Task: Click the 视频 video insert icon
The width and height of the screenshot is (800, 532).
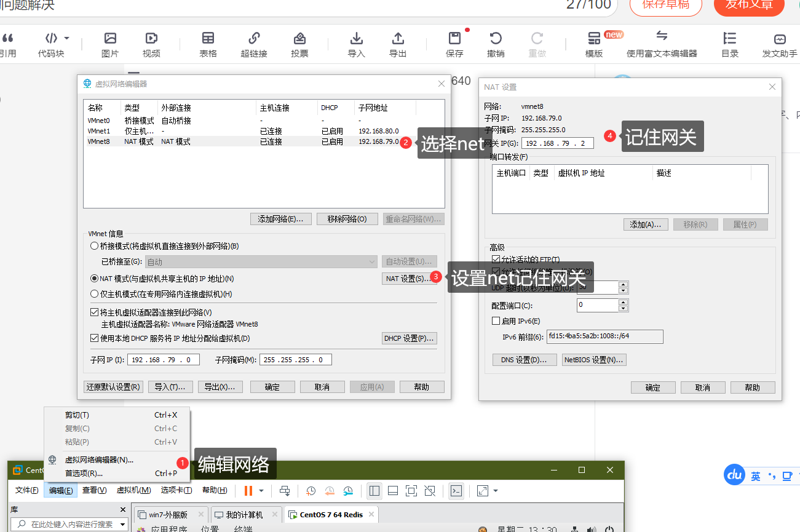Action: tap(151, 38)
